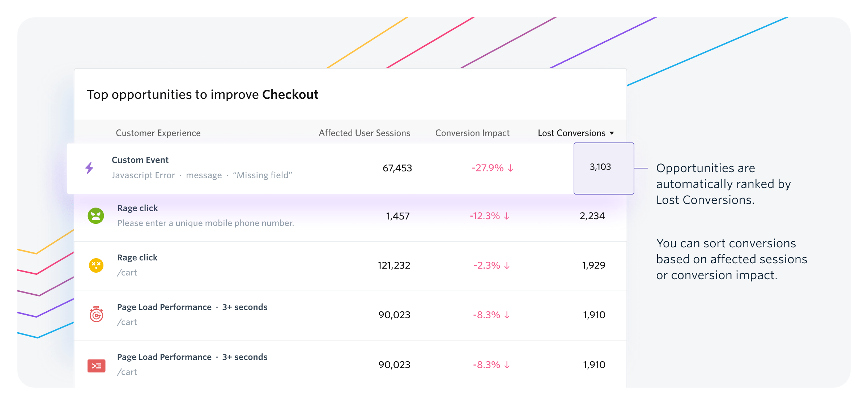Open the unique mobile phone number Rage click row
This screenshot has height=405, width=868.
[205, 223]
